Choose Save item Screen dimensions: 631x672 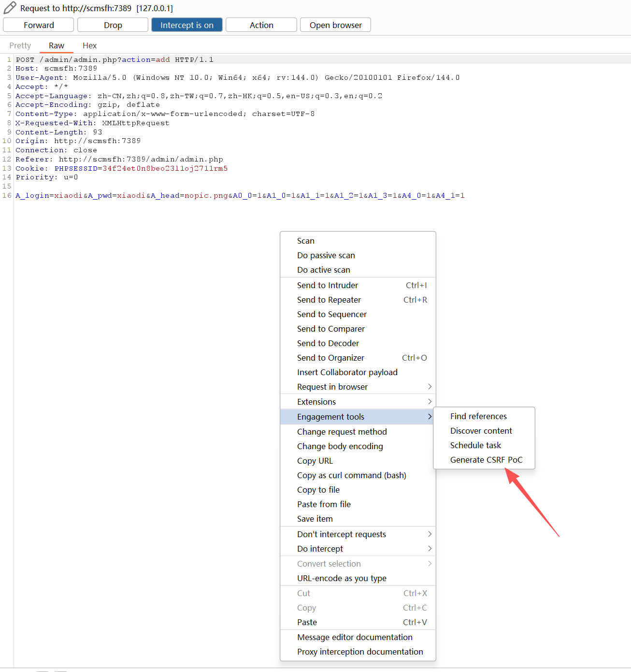point(358,519)
